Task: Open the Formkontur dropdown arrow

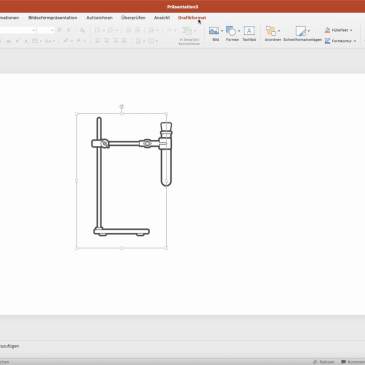Action: [355, 41]
